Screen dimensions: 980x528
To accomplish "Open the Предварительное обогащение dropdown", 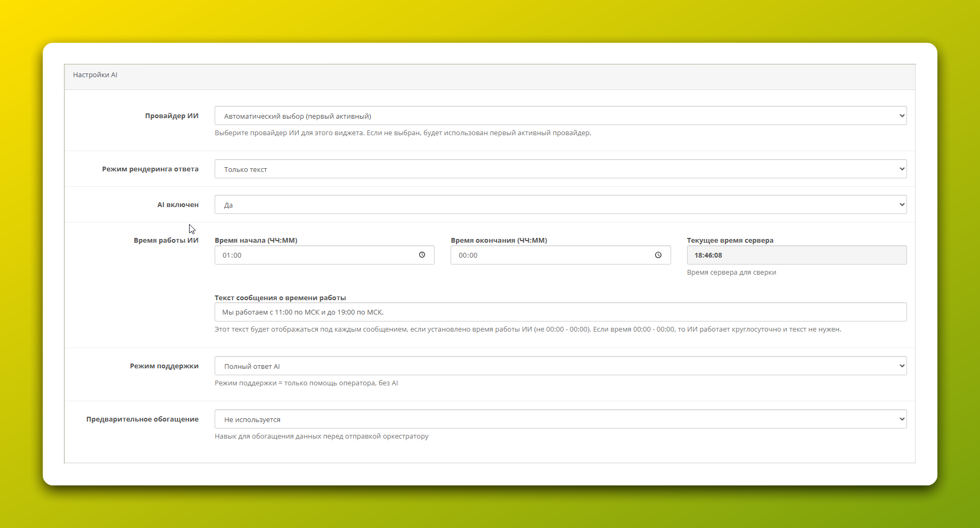I will tap(560, 419).
